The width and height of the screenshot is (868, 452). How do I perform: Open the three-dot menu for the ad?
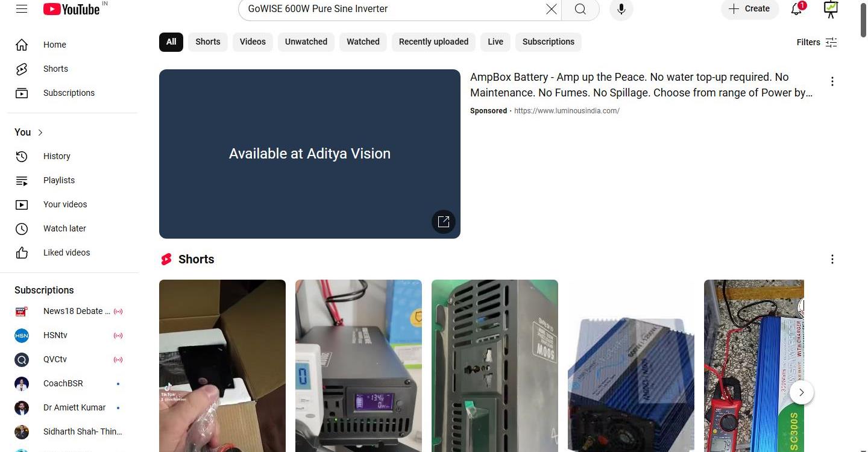pos(832,81)
